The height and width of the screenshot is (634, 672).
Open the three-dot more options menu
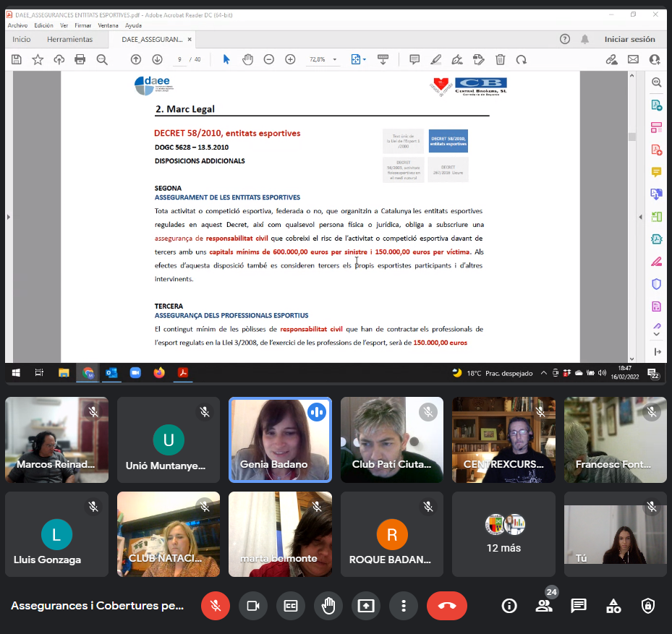point(404,606)
